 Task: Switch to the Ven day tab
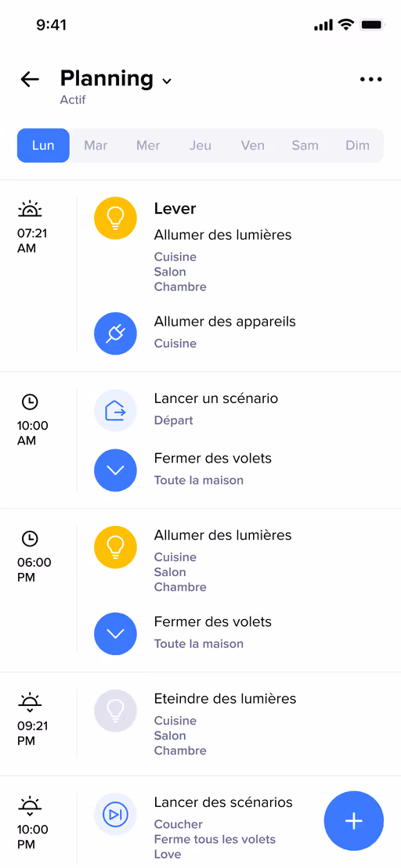click(x=252, y=146)
